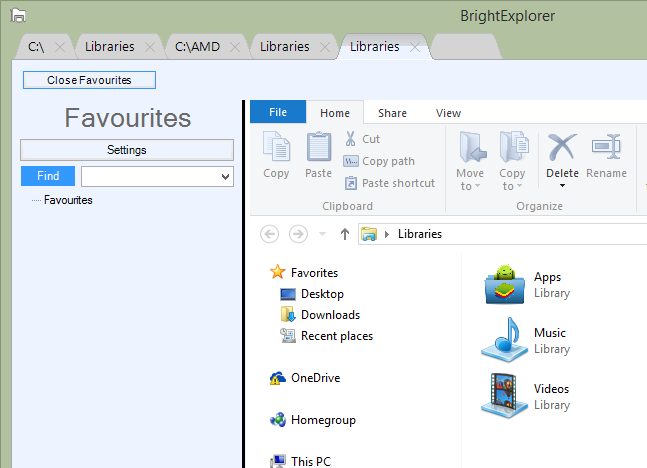This screenshot has height=468, width=647.
Task: Click the Copy path icon
Action: [351, 161]
